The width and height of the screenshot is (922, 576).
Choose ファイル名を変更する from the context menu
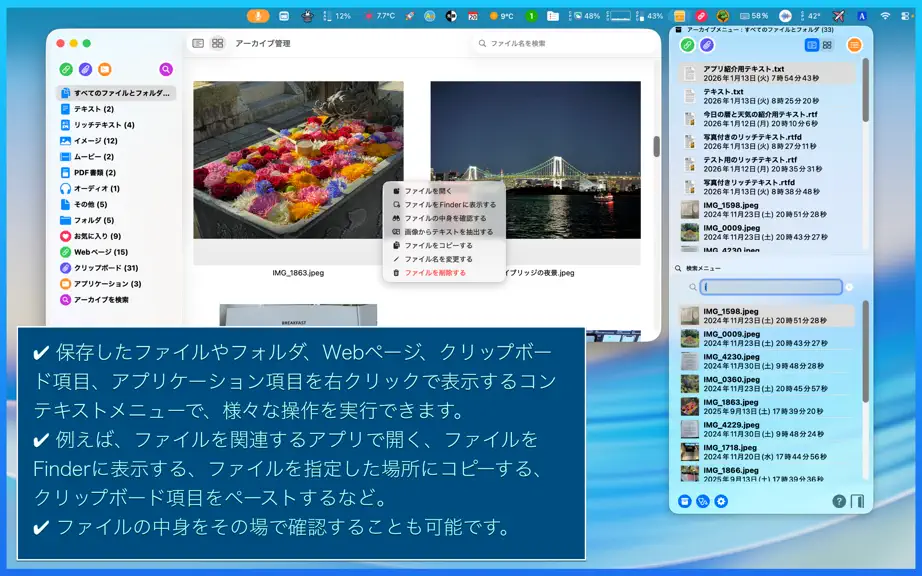click(x=444, y=259)
